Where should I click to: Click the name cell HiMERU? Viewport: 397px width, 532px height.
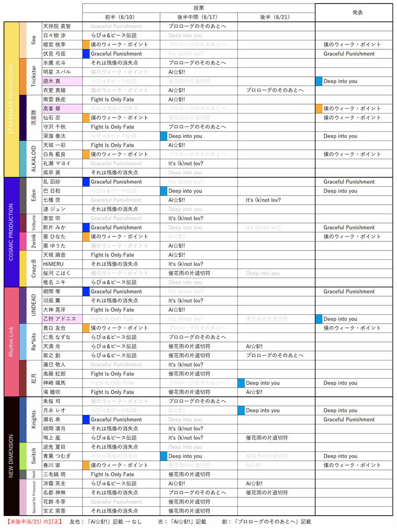pyautogui.click(x=62, y=264)
